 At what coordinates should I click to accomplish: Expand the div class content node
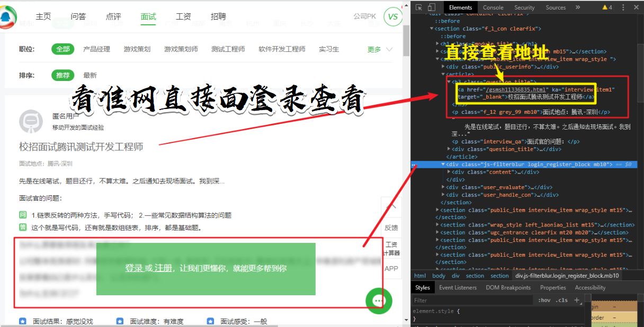pyautogui.click(x=450, y=172)
